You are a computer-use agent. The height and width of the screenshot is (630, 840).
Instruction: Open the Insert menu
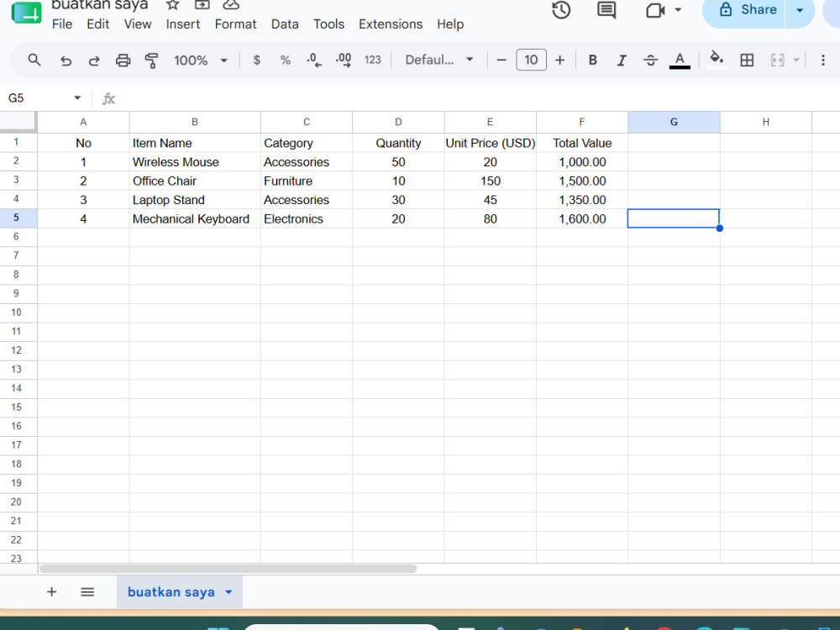pyautogui.click(x=182, y=24)
